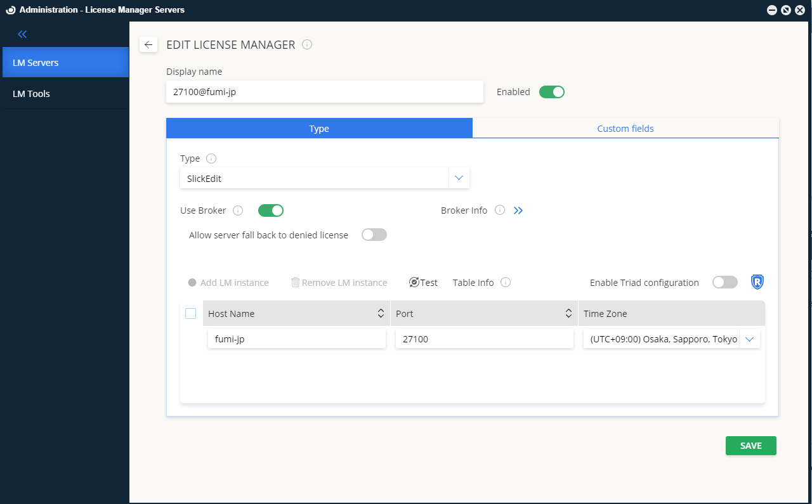Click the Remove LM instance trash icon

[x=296, y=282]
